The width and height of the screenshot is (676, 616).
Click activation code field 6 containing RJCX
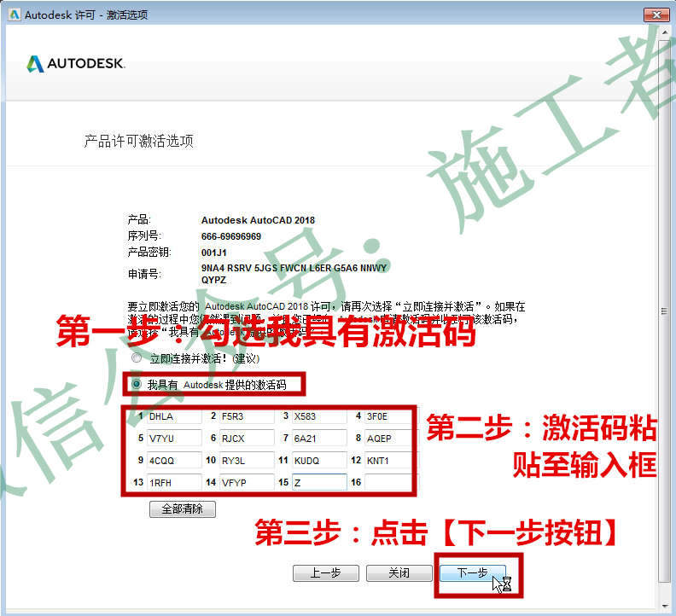pyautogui.click(x=247, y=438)
